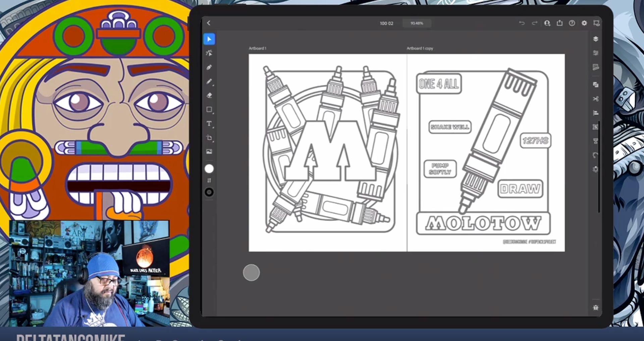Select the DRAW label on canvas
Image resolution: width=644 pixels, height=341 pixels.
click(x=520, y=189)
